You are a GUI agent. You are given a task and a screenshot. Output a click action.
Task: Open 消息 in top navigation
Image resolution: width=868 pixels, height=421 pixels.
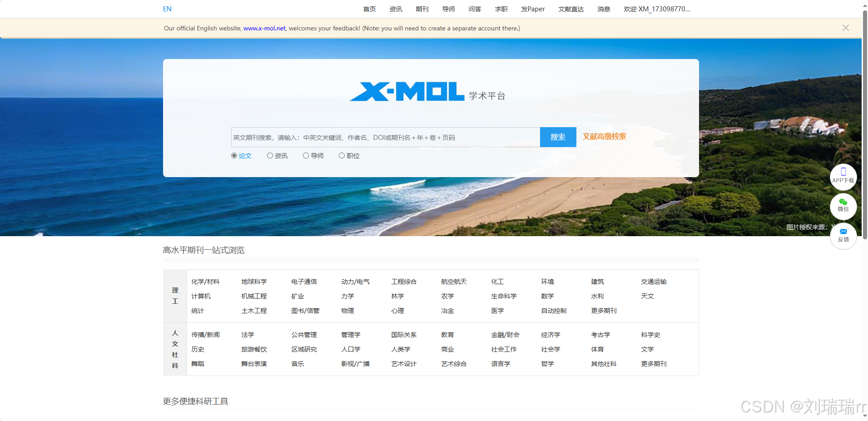tap(604, 9)
